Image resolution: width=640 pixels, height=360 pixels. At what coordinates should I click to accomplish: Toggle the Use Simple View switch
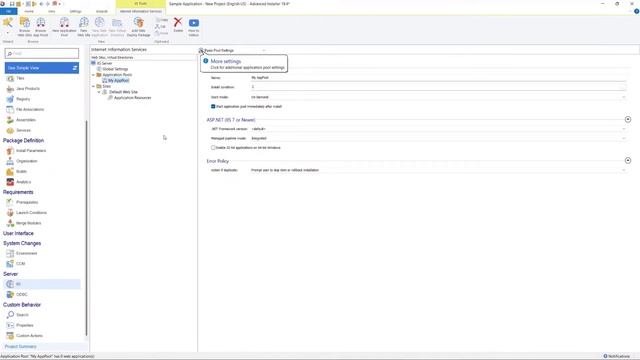point(42,68)
